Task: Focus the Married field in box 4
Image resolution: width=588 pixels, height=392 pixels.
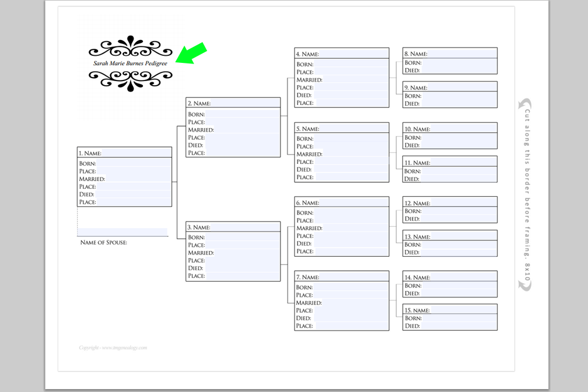Action: click(x=355, y=80)
